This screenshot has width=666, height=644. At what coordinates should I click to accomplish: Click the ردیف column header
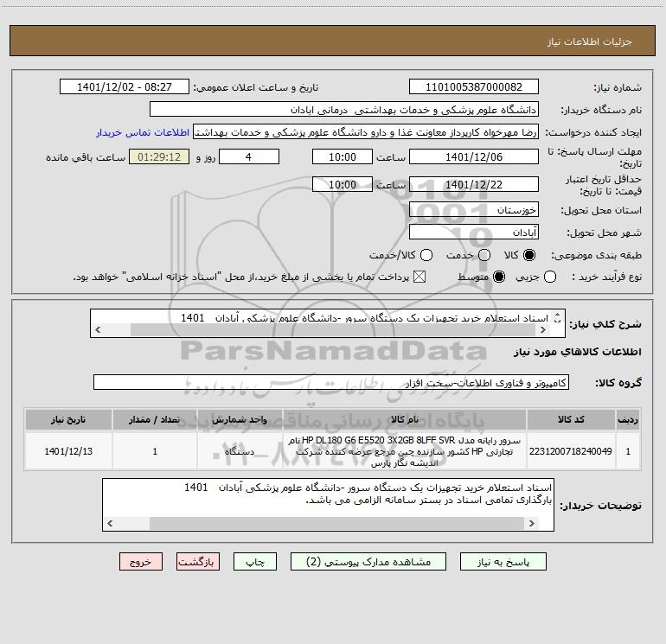click(628, 420)
